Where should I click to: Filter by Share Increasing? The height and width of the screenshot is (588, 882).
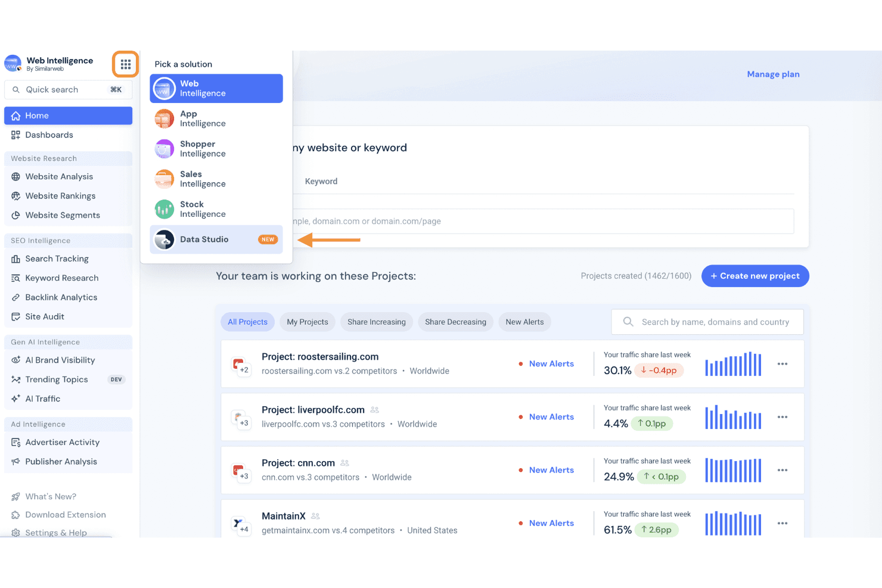(x=377, y=322)
